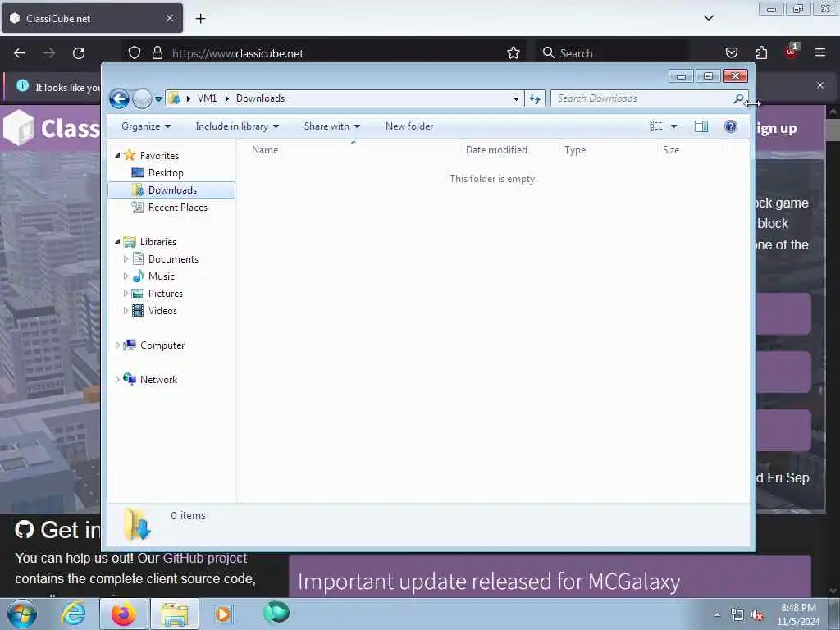Open a new Firefox tab
The height and width of the screenshot is (630, 840).
coord(200,19)
